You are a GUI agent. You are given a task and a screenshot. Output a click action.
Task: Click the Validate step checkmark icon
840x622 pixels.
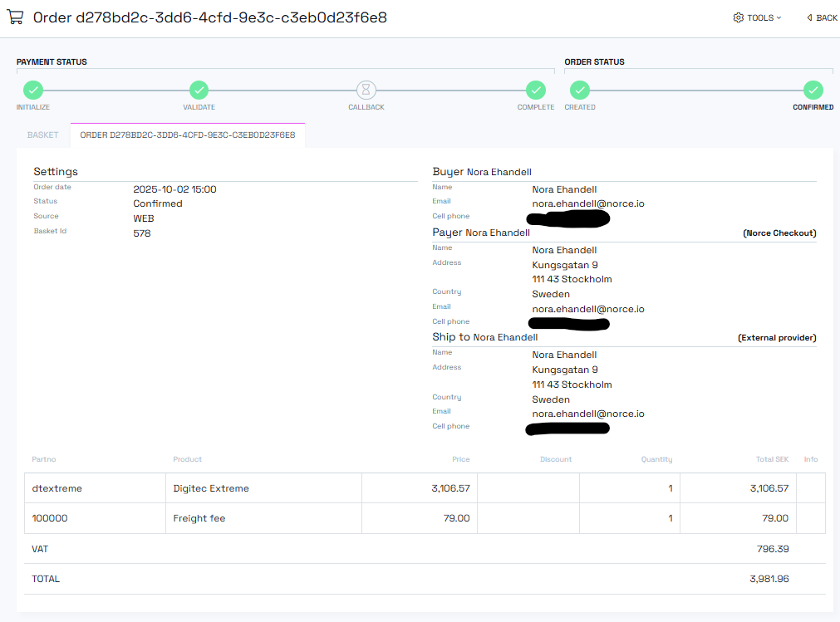pos(199,91)
